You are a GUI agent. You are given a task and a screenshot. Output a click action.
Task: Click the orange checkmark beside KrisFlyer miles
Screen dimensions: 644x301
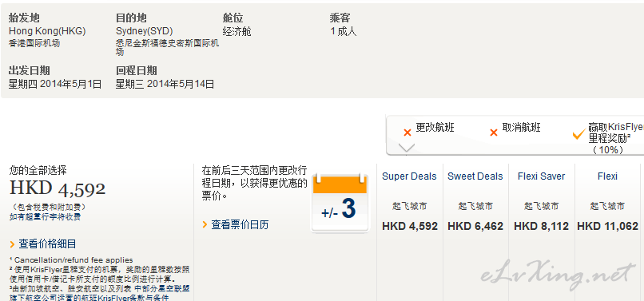[x=578, y=133]
